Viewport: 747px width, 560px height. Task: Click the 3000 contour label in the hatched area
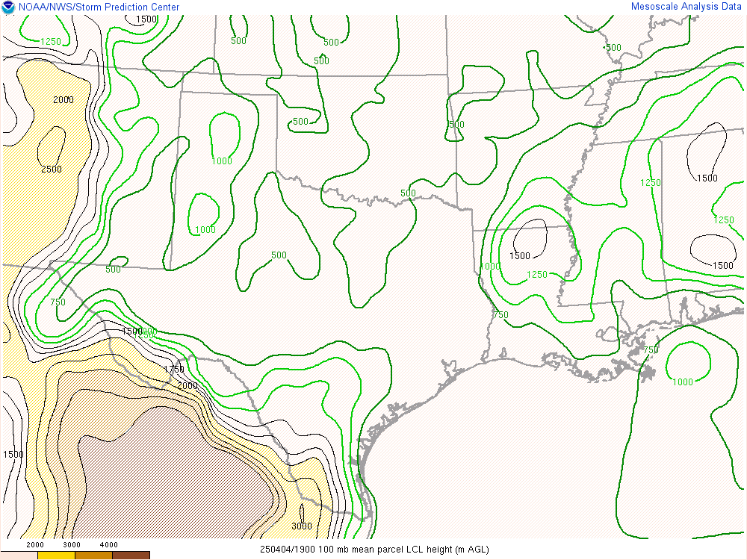(302, 526)
